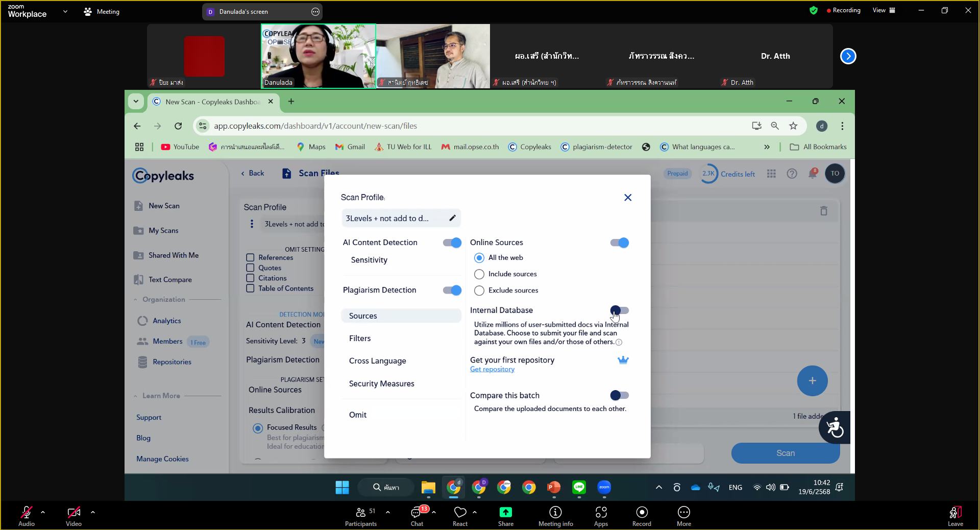The width and height of the screenshot is (980, 530).
Task: Open Sensitivity settings in dialog
Action: coord(369,260)
